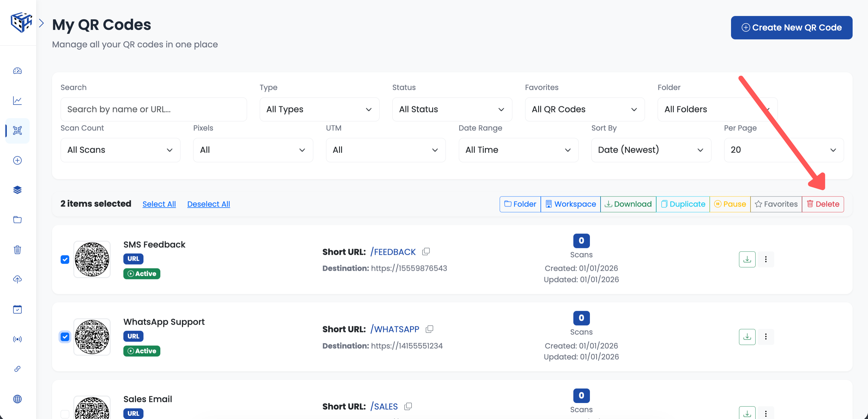Image resolution: width=868 pixels, height=419 pixels.
Task: Click the trash bin sidebar icon
Action: [x=17, y=250]
